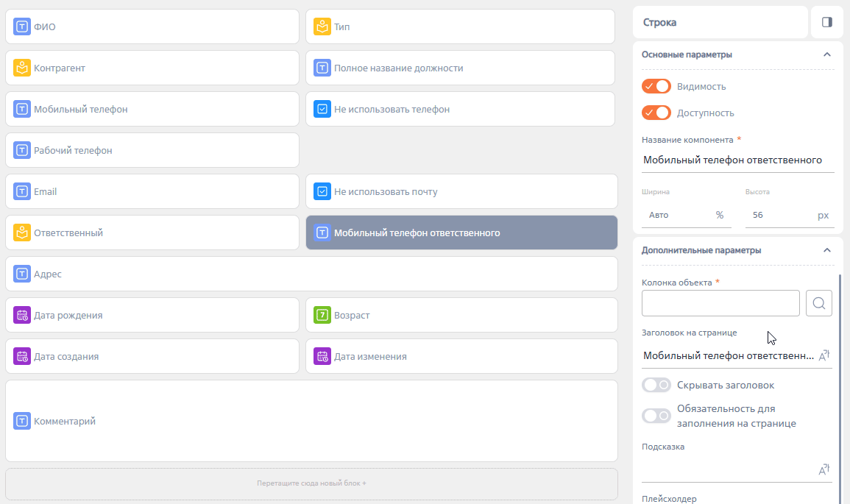850x504 pixels.
Task: Click checkbox icon of Не использовать телефон
Action: 322,109
